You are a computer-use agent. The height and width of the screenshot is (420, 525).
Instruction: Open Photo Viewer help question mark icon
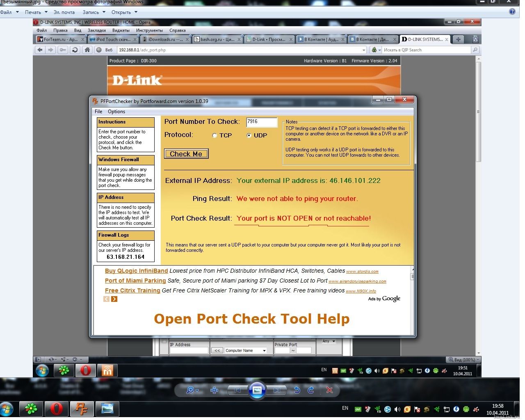click(x=512, y=12)
